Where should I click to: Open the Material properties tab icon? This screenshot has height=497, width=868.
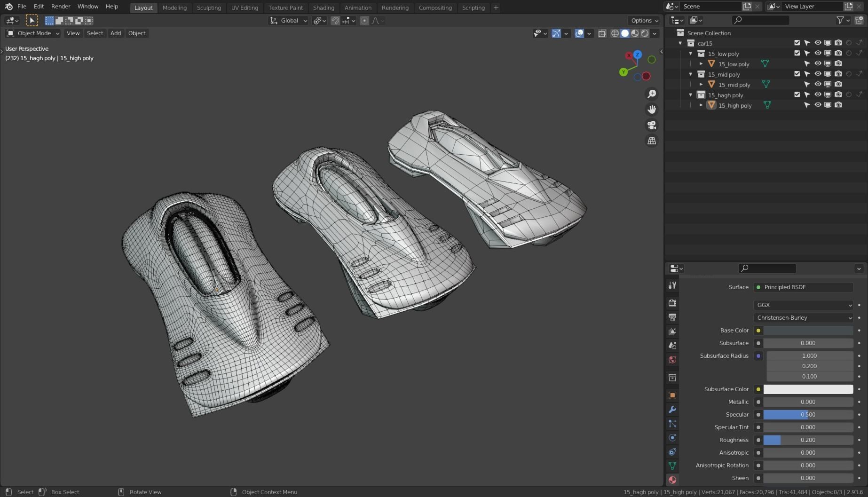pyautogui.click(x=672, y=480)
